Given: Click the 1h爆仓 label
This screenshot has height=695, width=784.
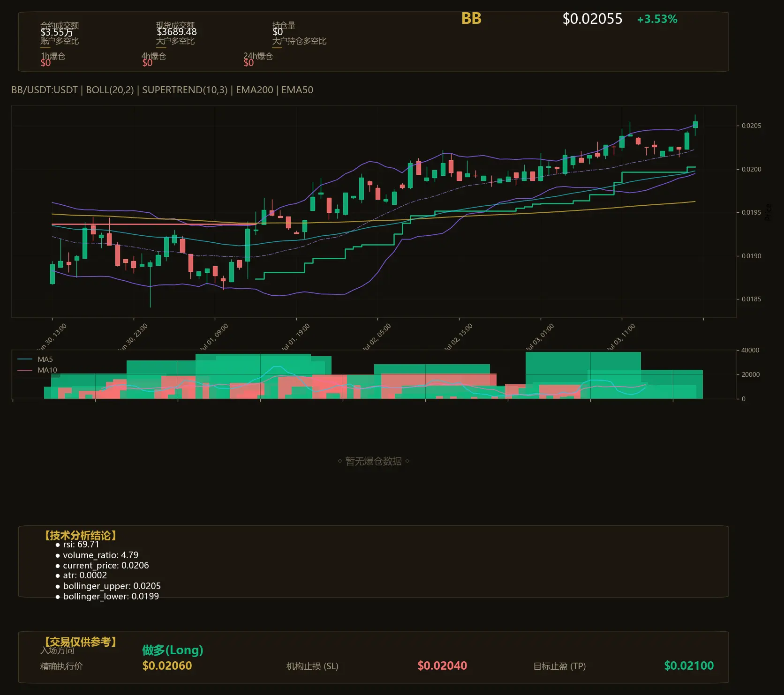Looking at the screenshot, I should pos(53,56).
